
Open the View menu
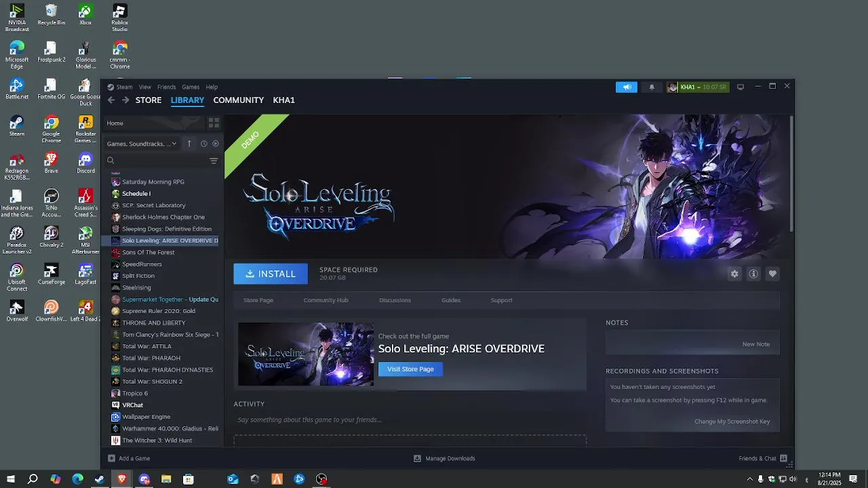(x=145, y=87)
